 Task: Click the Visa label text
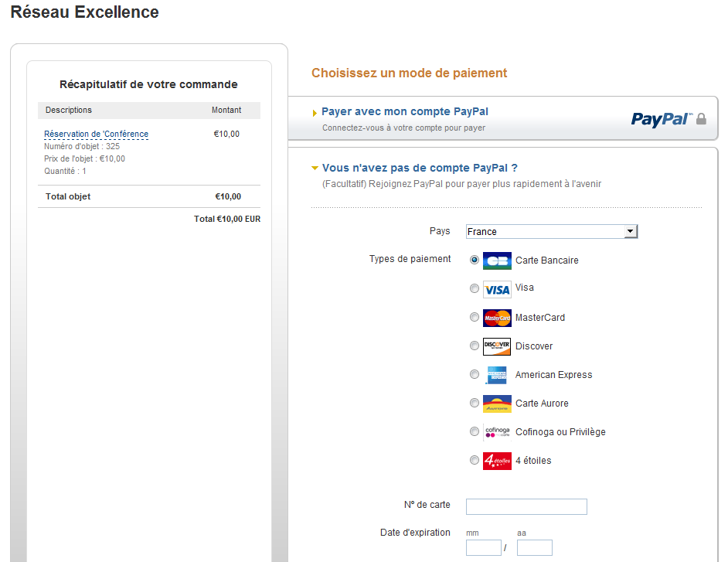[525, 288]
